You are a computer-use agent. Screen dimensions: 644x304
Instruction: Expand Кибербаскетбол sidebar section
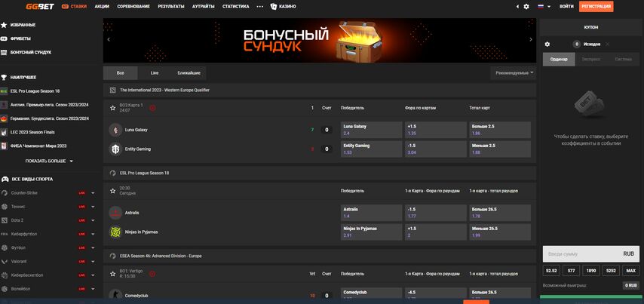click(x=93, y=275)
